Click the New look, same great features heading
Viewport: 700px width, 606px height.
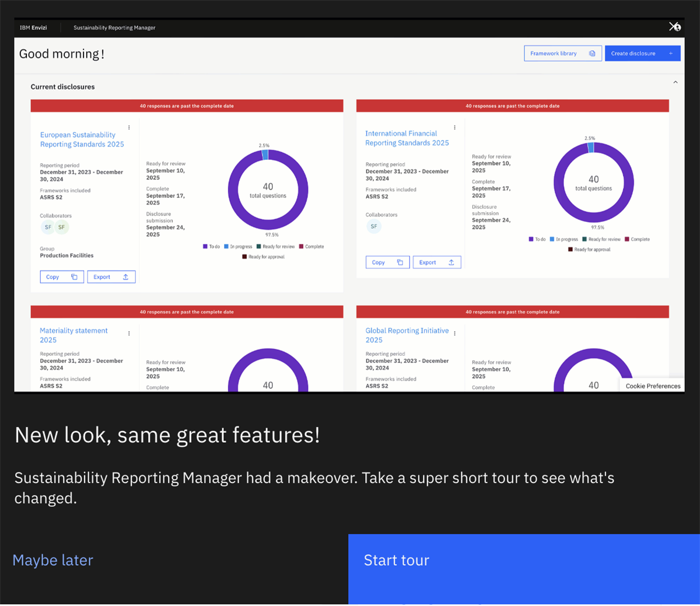tap(167, 435)
